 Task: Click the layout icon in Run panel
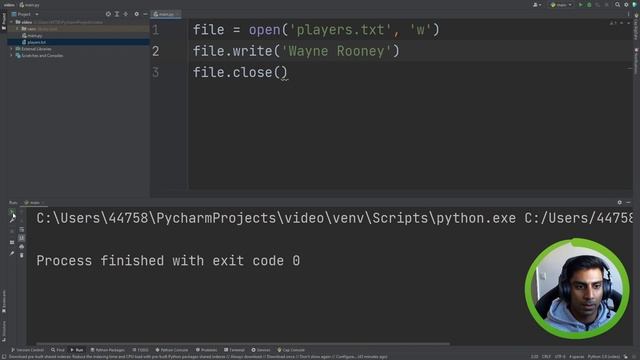tap(12, 242)
